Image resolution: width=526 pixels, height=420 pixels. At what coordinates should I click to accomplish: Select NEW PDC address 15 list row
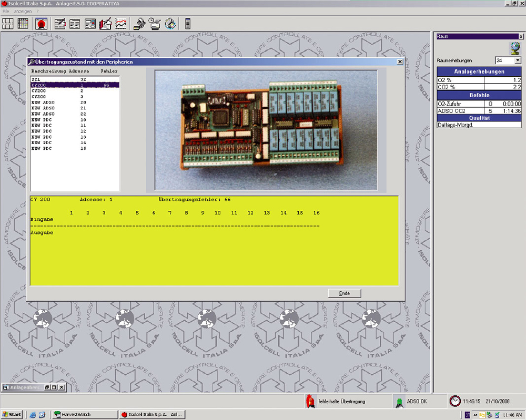point(58,148)
